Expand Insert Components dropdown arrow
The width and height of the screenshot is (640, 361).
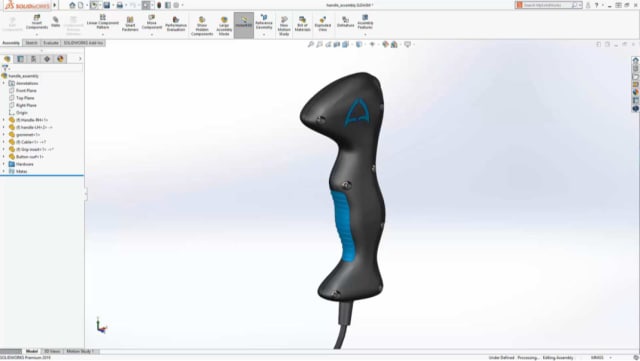tap(37, 35)
